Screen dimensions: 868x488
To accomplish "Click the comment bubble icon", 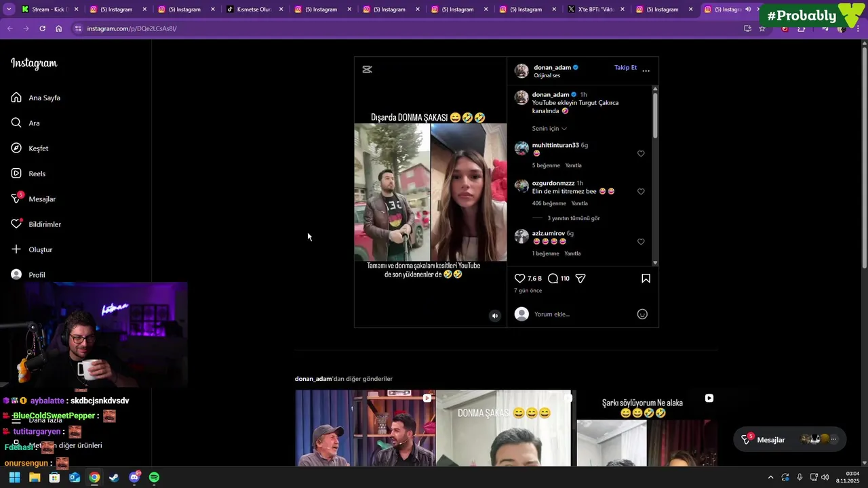I will pos(553,279).
